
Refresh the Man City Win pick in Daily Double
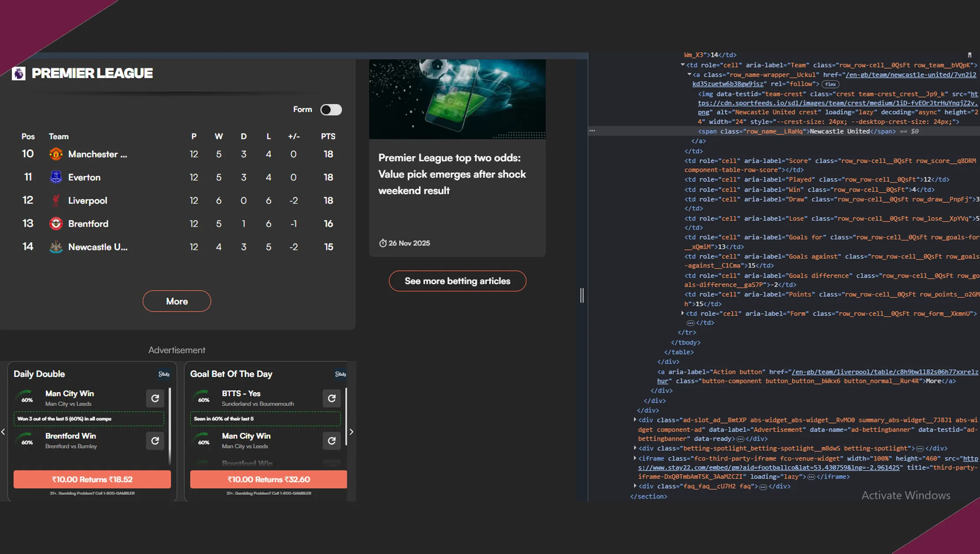coord(155,398)
